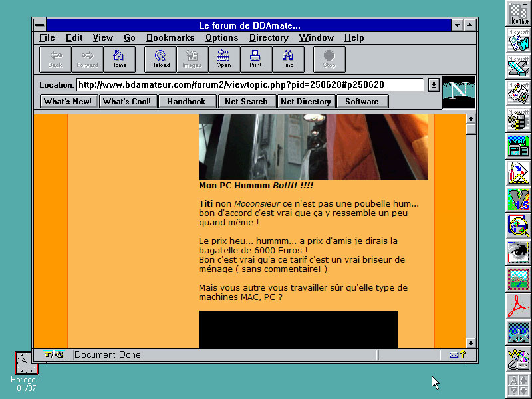Image resolution: width=532 pixels, height=399 pixels.
Task: Click the vertical scrollbar thumb
Action: pos(471,130)
